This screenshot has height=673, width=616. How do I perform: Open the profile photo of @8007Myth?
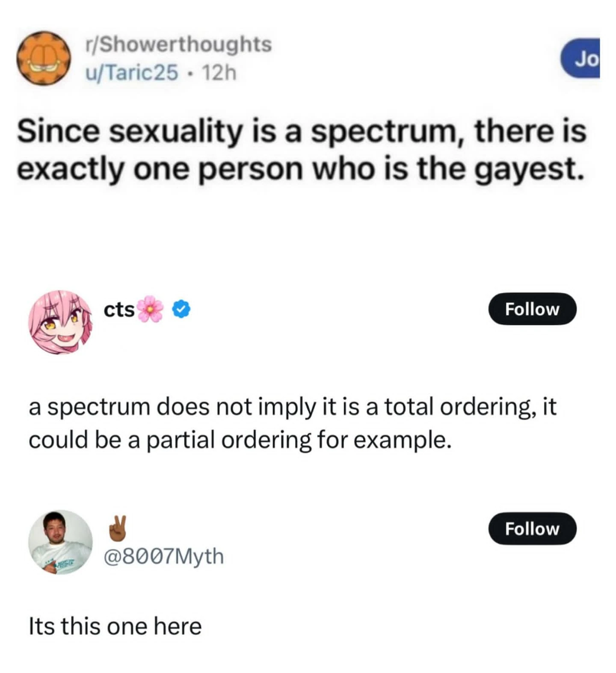(60, 541)
